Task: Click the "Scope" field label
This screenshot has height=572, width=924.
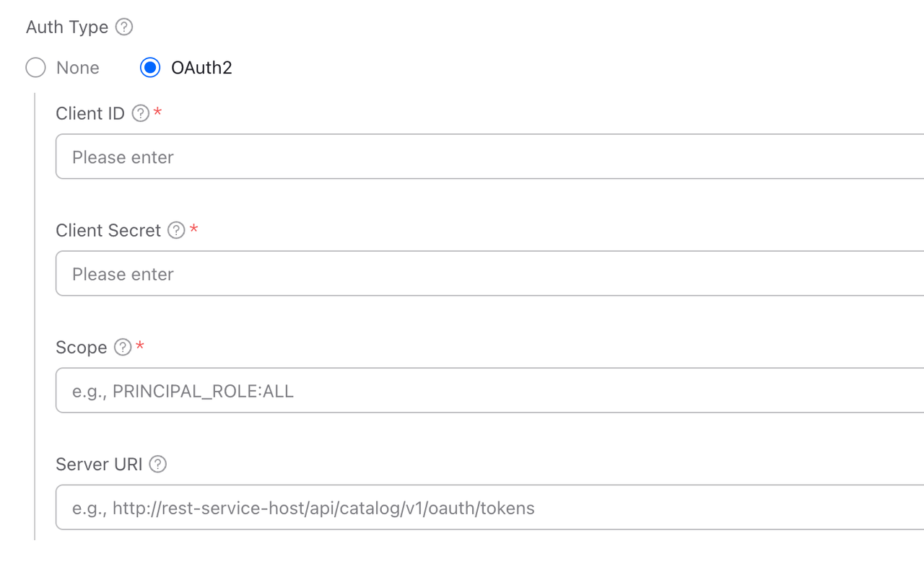Action: pyautogui.click(x=81, y=348)
